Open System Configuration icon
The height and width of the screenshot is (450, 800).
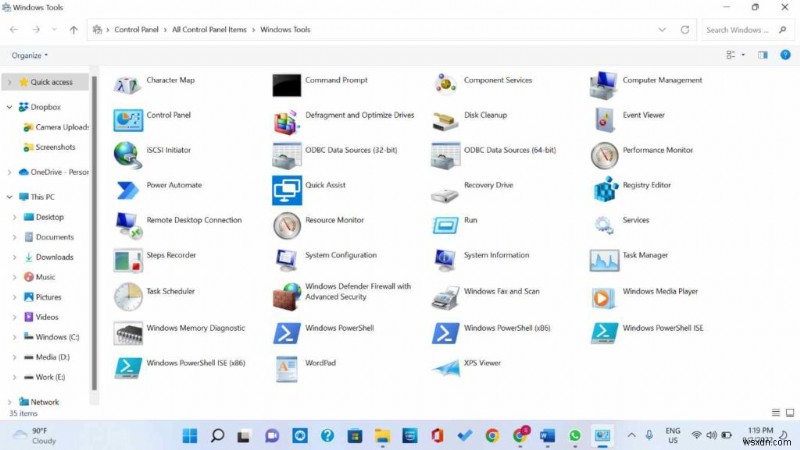click(286, 260)
